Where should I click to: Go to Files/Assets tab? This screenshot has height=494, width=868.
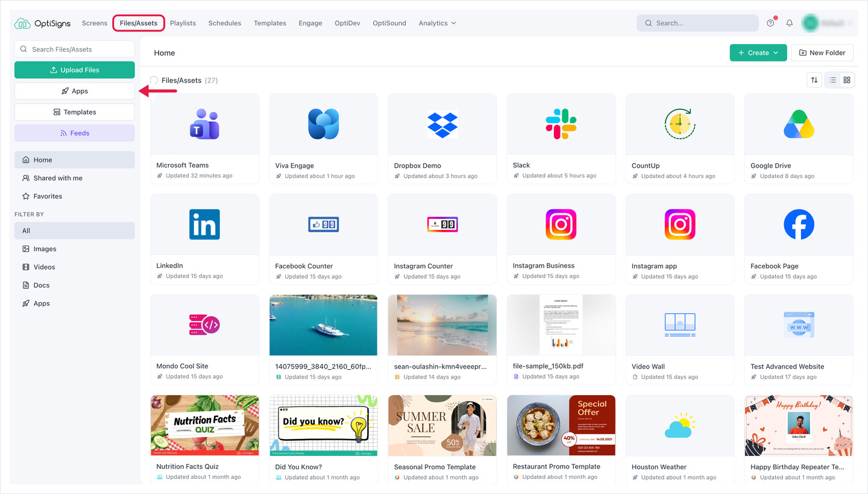pyautogui.click(x=139, y=23)
